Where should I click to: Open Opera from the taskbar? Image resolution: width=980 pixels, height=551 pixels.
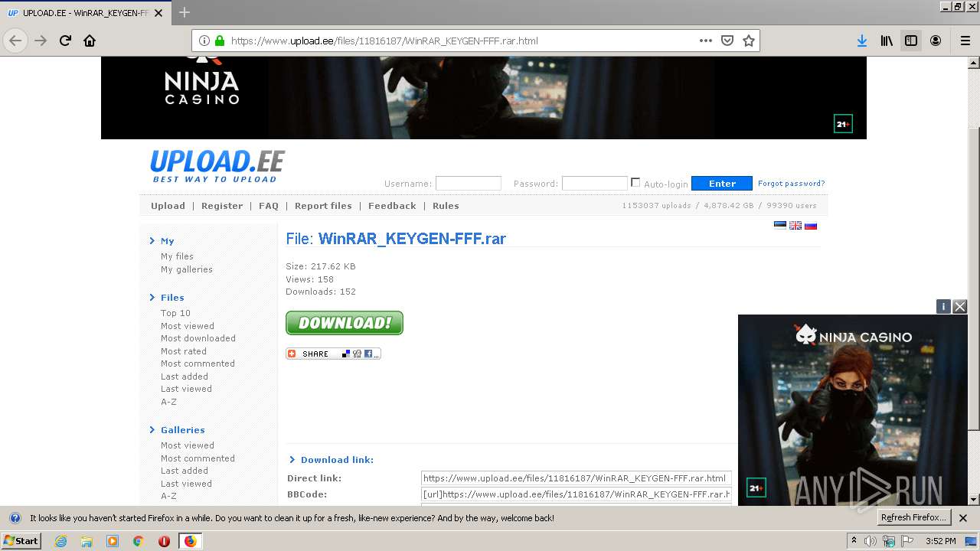[x=164, y=541]
